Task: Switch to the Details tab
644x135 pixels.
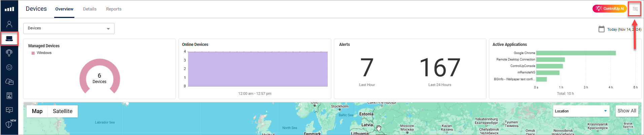Action: tap(90, 9)
